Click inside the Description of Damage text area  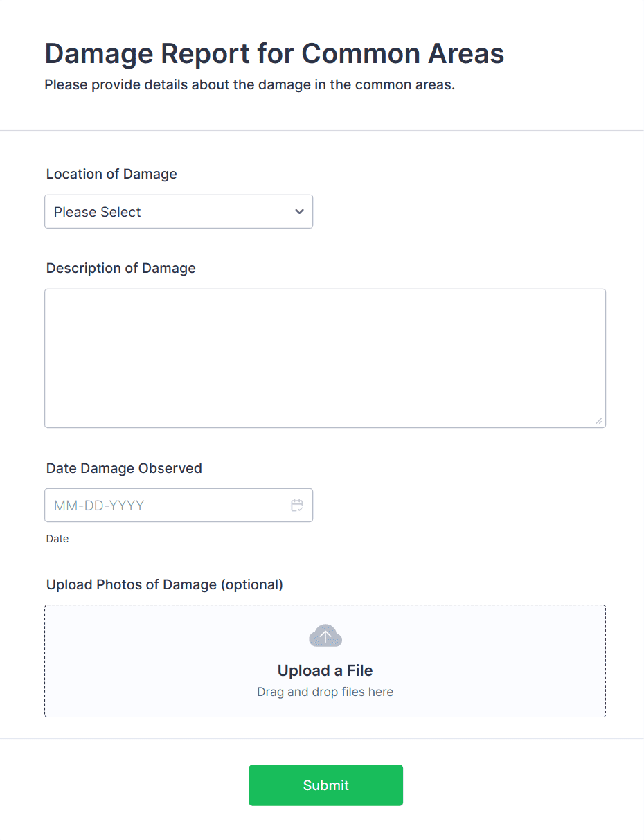pyautogui.click(x=325, y=357)
